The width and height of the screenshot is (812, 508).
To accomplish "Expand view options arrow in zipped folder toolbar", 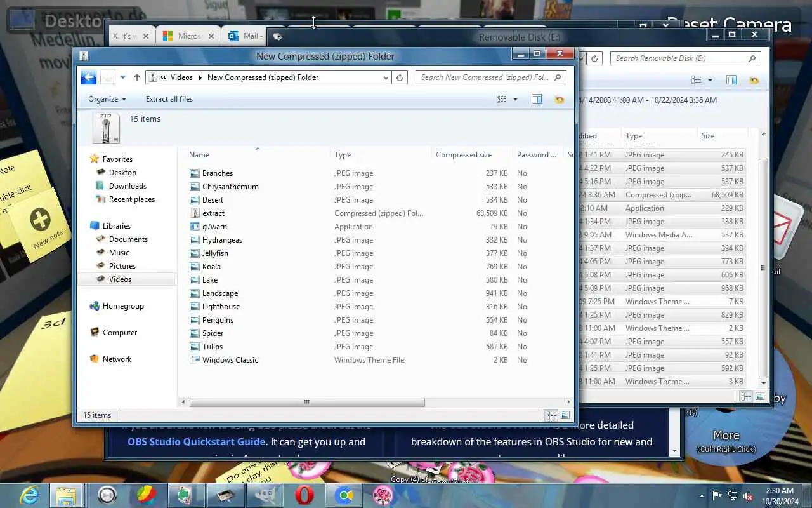I will (515, 99).
